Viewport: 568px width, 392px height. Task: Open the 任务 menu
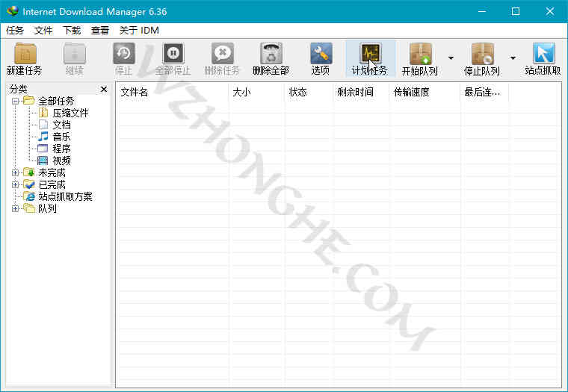15,31
